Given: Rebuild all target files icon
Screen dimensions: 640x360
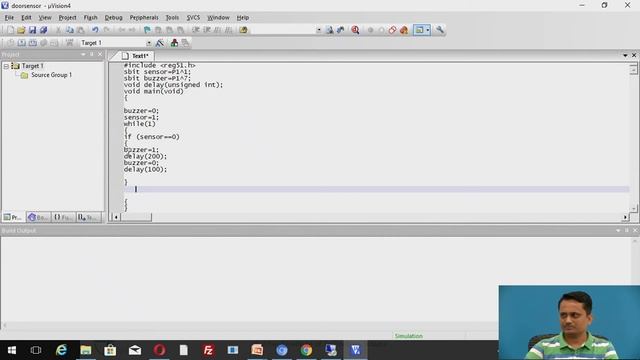Looking at the screenshot, I should pyautogui.click(x=33, y=42).
